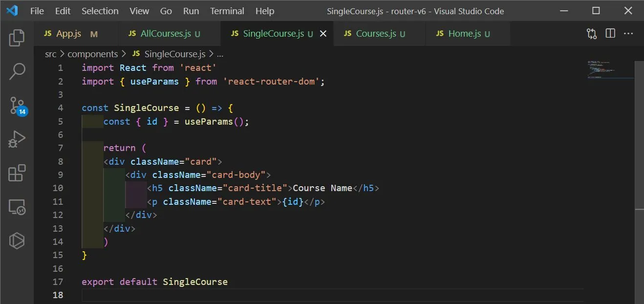Click the components breadcrumb segment
The width and height of the screenshot is (644, 304).
[93, 54]
